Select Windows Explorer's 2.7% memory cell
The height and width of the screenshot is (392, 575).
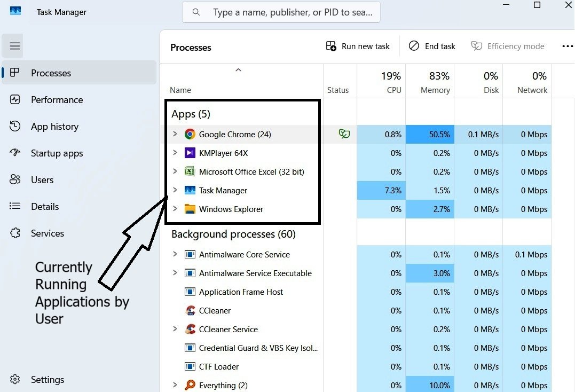click(x=430, y=209)
